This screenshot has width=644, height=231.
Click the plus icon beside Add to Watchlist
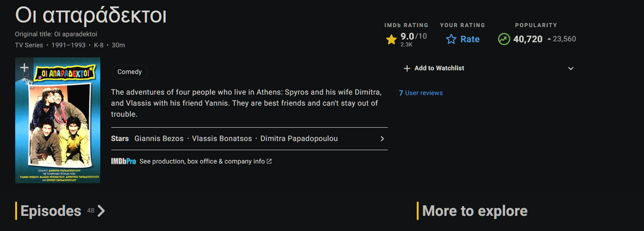coord(407,68)
